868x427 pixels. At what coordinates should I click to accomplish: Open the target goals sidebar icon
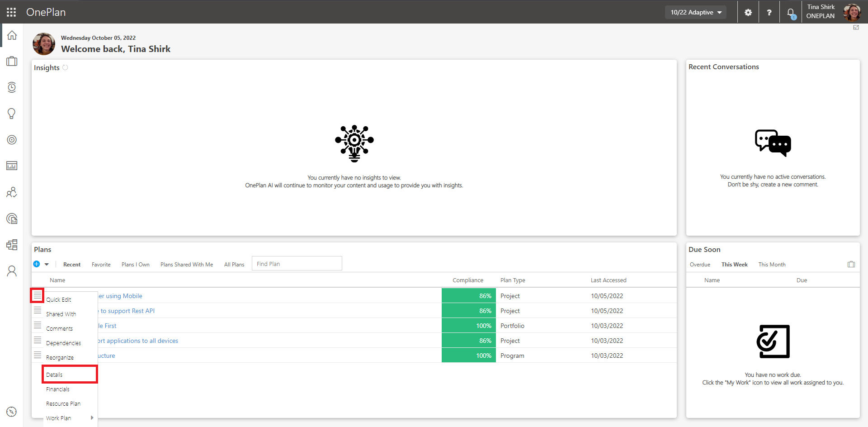click(x=12, y=140)
